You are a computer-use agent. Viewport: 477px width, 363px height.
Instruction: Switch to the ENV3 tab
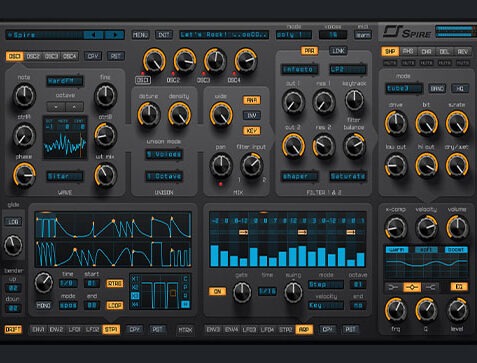click(x=213, y=330)
